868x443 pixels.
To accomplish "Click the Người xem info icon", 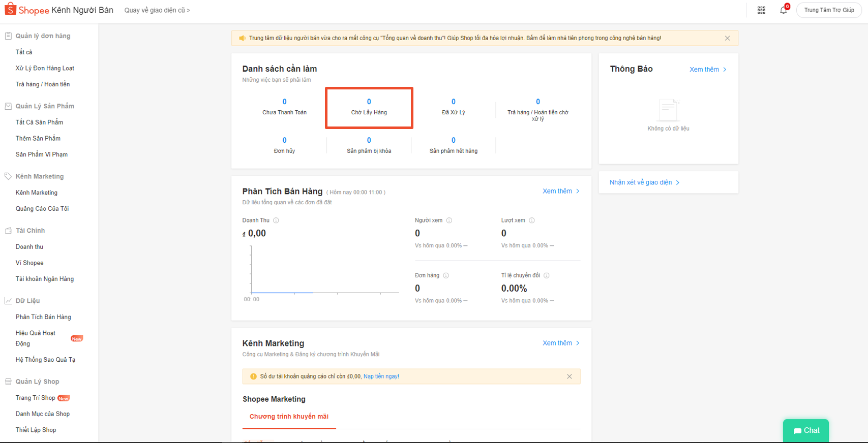I will [449, 220].
